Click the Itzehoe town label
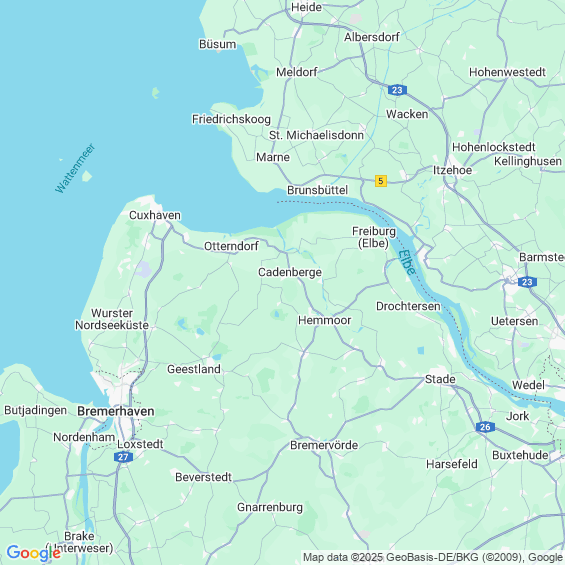The width and height of the screenshot is (565, 565). [x=452, y=170]
